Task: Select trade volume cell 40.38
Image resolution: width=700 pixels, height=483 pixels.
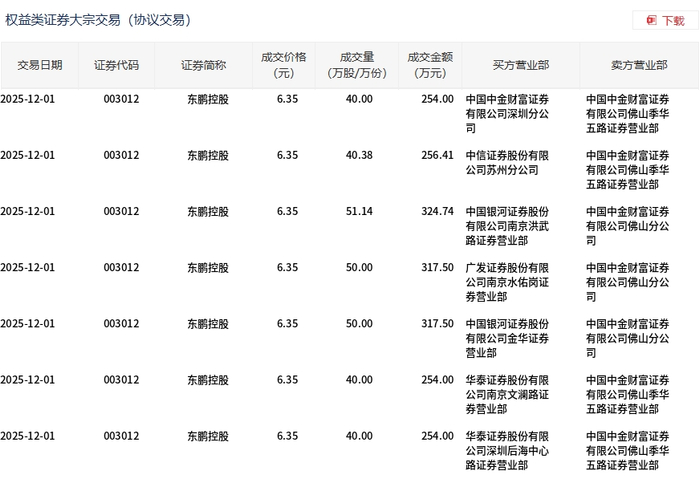Action: 359,155
